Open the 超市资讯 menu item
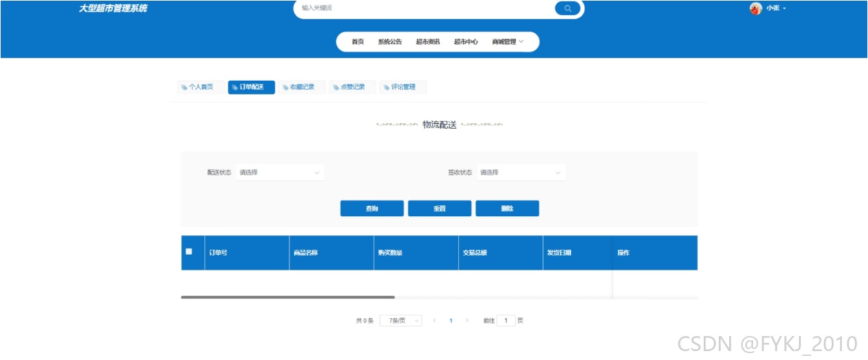Viewport: 868px width, 360px height. (428, 42)
